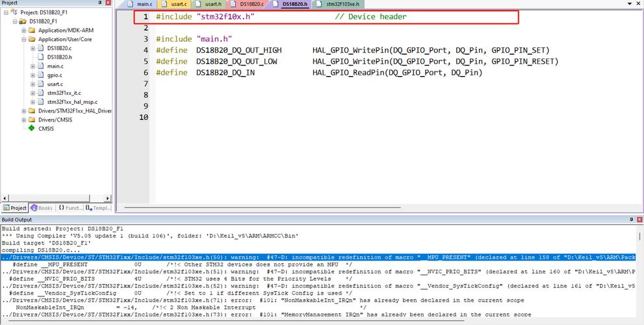Select DS18B20.h in project tree

click(x=60, y=57)
